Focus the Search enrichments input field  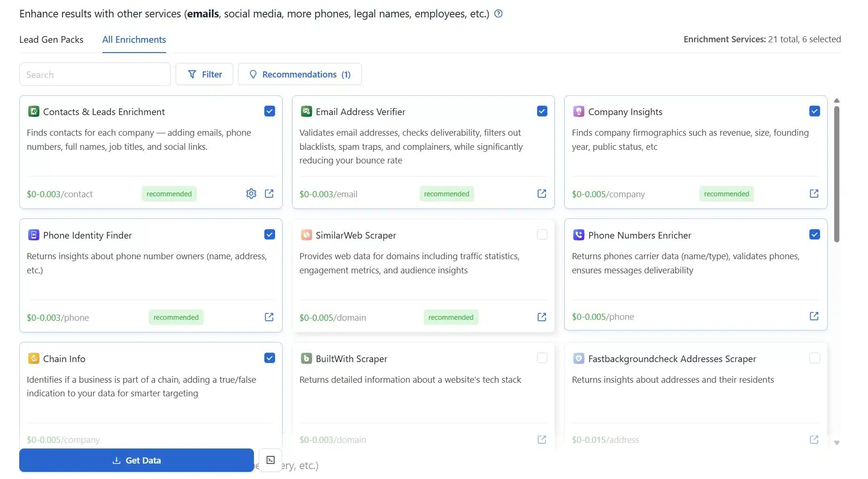95,75
